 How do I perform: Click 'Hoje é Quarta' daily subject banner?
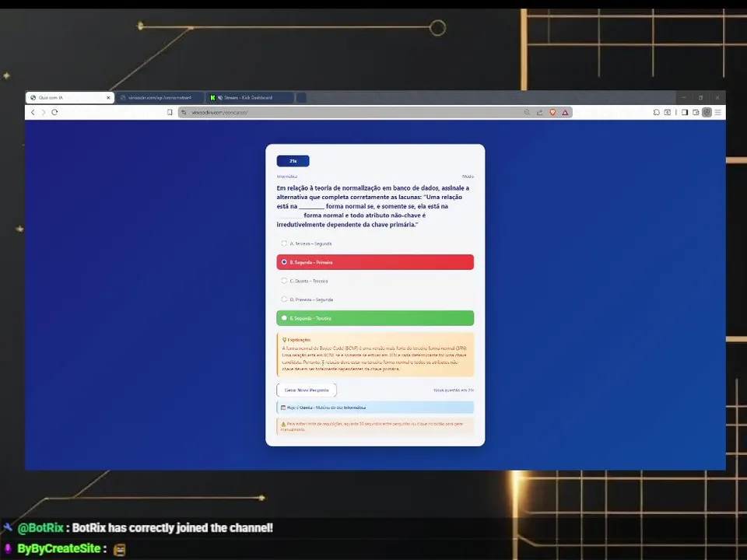point(375,408)
